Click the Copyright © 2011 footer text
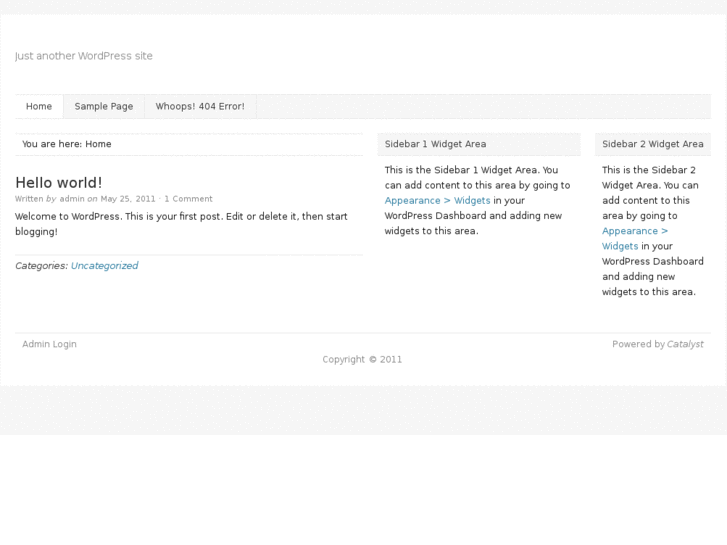727x545 pixels. [362, 359]
